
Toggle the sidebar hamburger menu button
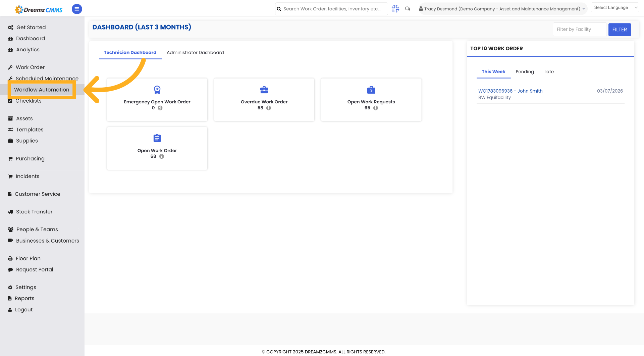point(77,9)
